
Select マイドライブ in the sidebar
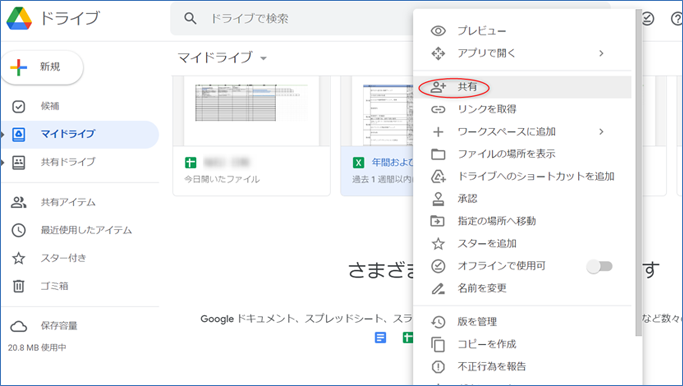click(x=80, y=134)
